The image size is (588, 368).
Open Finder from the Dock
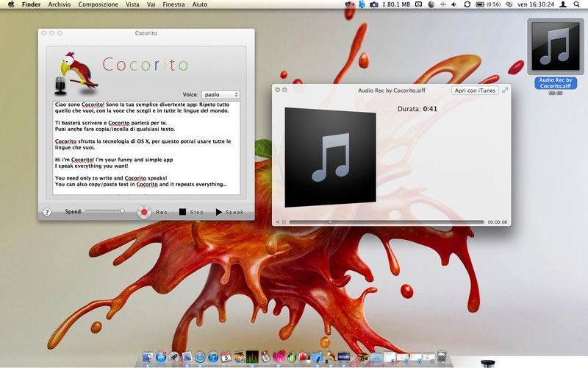tap(148, 357)
